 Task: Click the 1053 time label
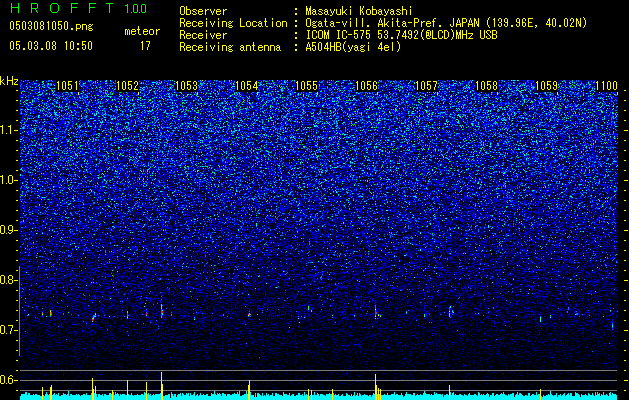coord(187,86)
